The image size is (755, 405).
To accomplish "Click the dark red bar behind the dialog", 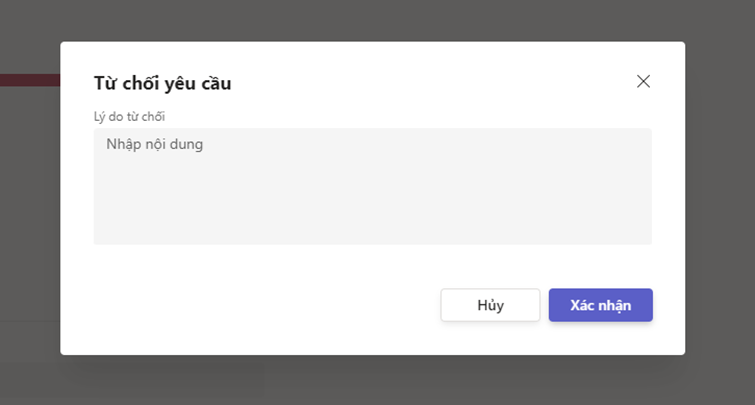I will 29,80.
